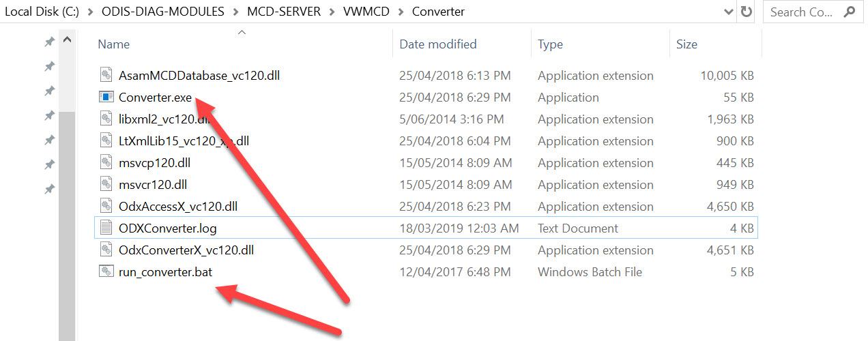Navigate to VWMCD in the breadcrumb

tap(366, 12)
